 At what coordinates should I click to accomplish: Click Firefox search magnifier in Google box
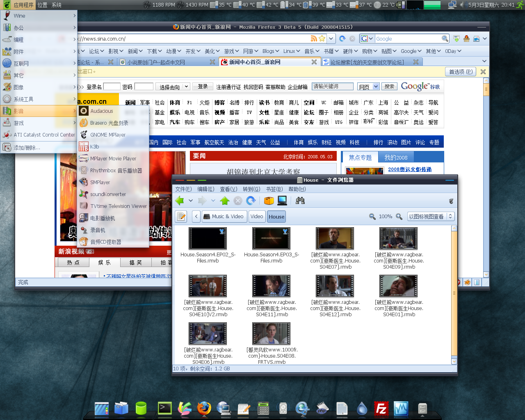pyautogui.click(x=445, y=39)
